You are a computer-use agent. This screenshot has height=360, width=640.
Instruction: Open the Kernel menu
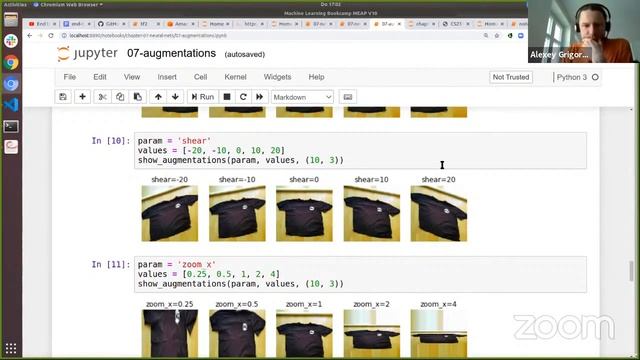pyautogui.click(x=236, y=77)
